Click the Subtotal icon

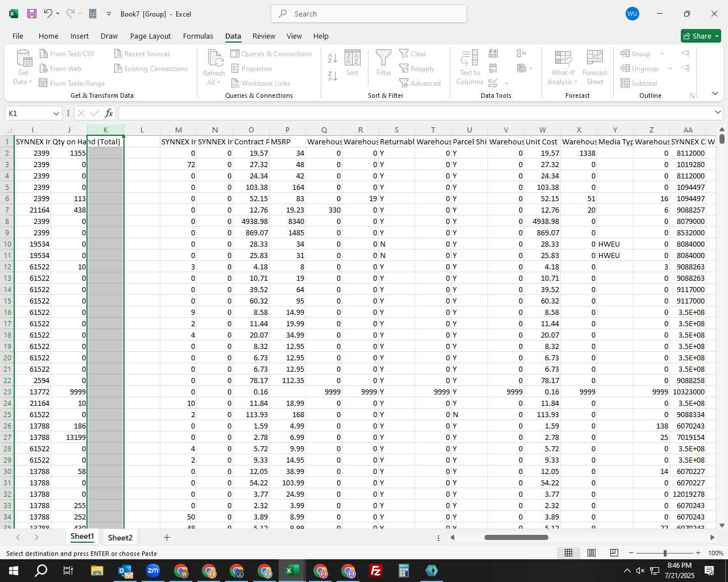tap(625, 83)
